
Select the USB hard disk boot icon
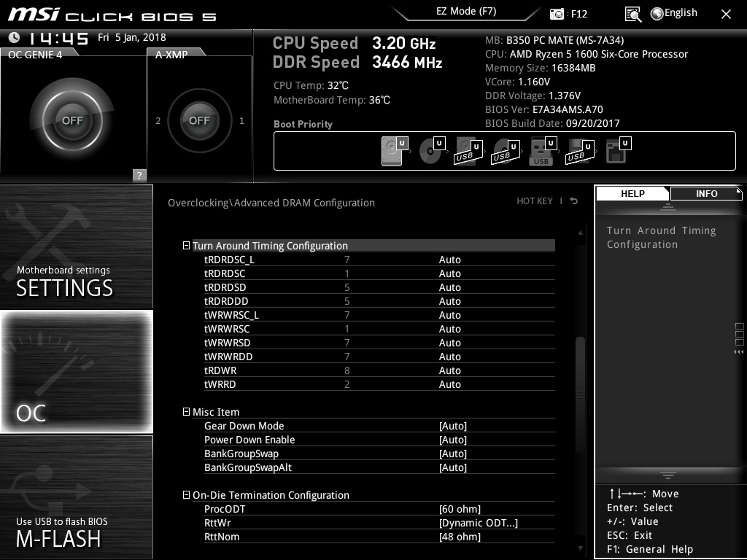[x=467, y=151]
